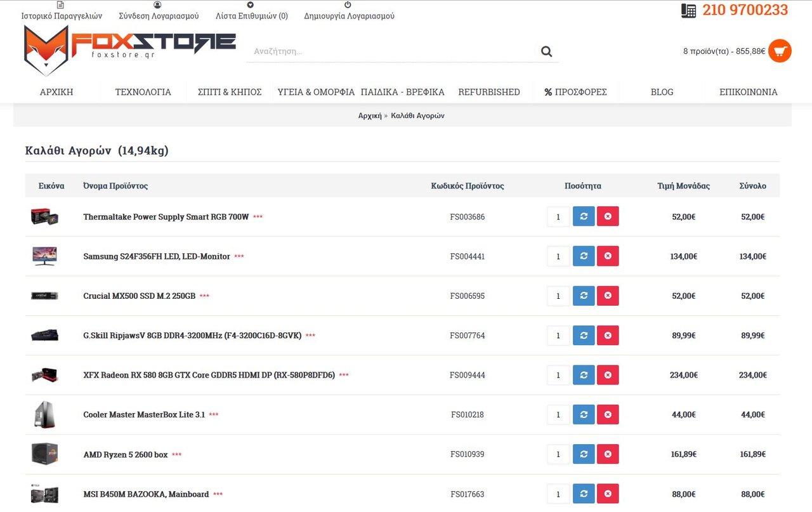Image resolution: width=812 pixels, height=512 pixels.
Task: Delete Cooler Master MasterBox from cart
Action: pyautogui.click(x=608, y=415)
